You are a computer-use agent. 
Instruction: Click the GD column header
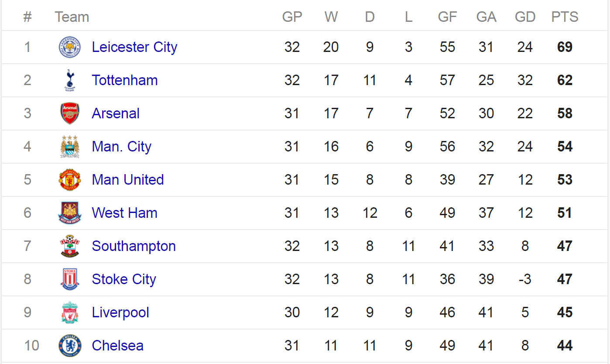[525, 17]
